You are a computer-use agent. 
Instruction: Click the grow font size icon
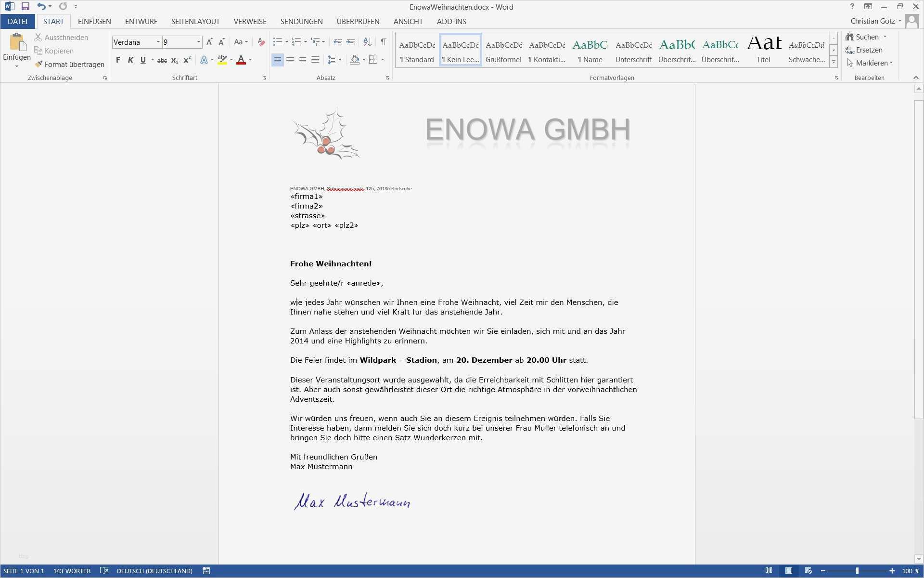pos(209,42)
